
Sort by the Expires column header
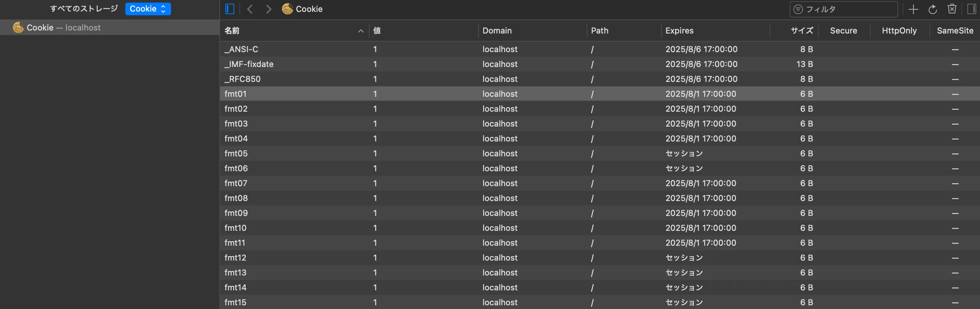click(x=679, y=31)
